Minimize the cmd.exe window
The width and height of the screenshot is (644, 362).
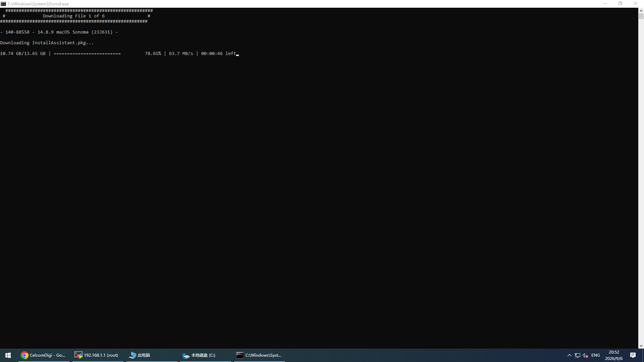coord(605,4)
